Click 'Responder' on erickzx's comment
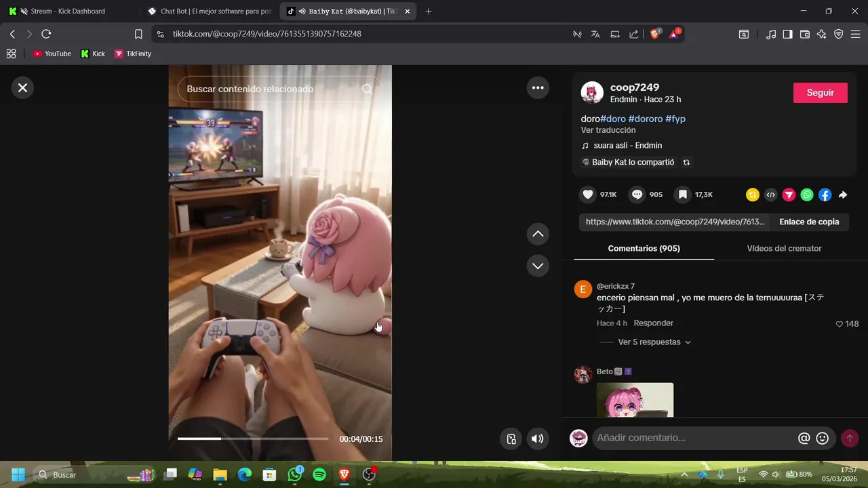This screenshot has width=868, height=488. (x=654, y=323)
